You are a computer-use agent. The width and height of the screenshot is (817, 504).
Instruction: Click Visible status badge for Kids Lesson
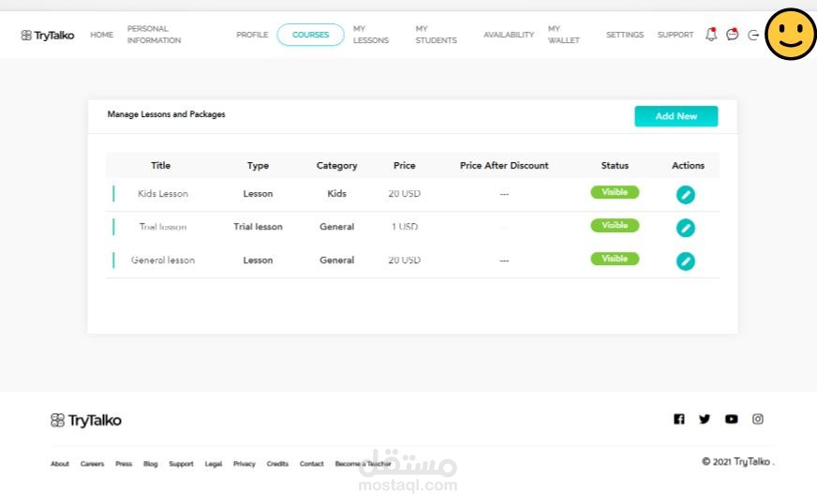tap(615, 192)
